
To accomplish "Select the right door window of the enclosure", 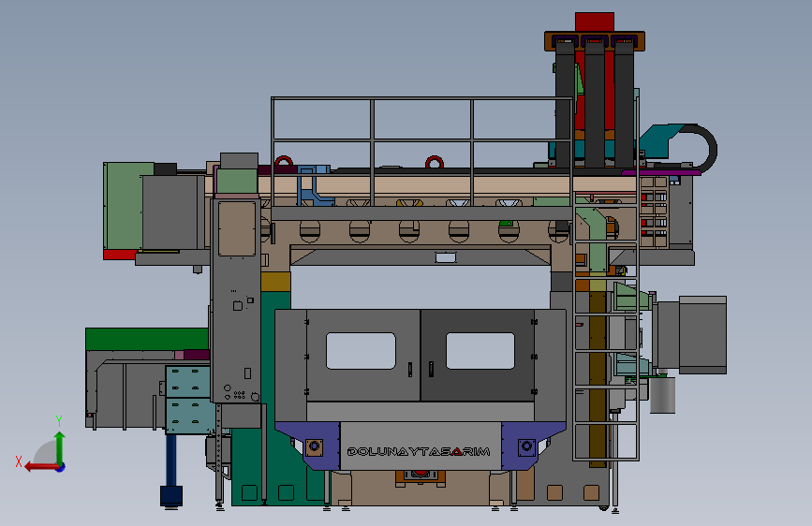I will click(480, 351).
